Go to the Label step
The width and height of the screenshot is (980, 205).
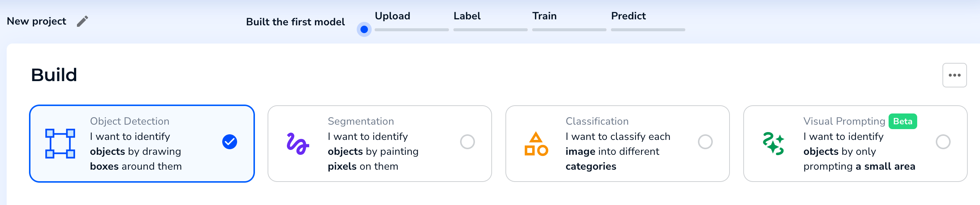467,16
